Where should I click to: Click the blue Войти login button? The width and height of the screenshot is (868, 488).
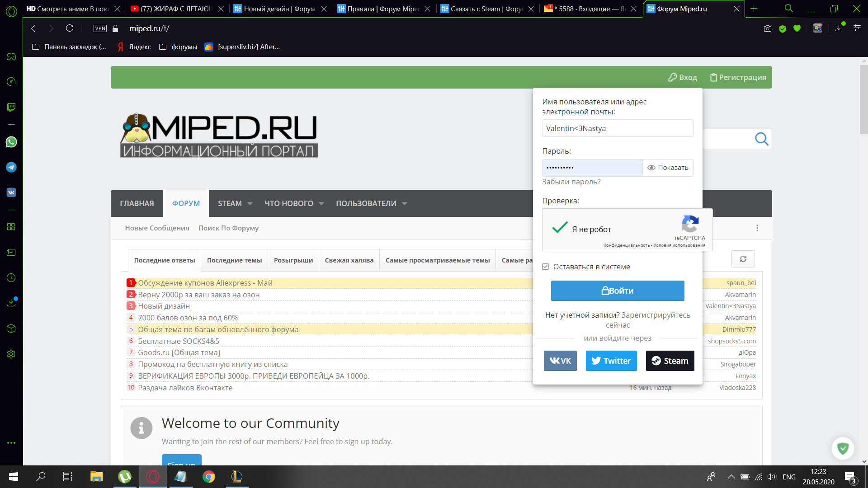(x=618, y=291)
